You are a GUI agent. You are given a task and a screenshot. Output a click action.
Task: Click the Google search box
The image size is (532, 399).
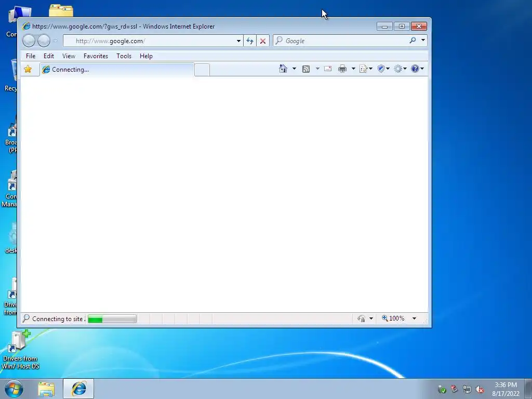341,41
